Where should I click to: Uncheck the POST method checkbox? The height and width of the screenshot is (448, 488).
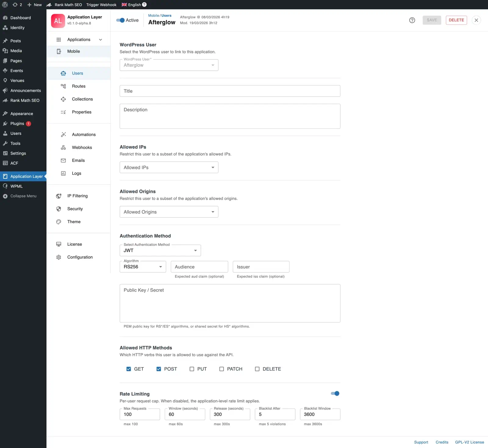coord(159,369)
